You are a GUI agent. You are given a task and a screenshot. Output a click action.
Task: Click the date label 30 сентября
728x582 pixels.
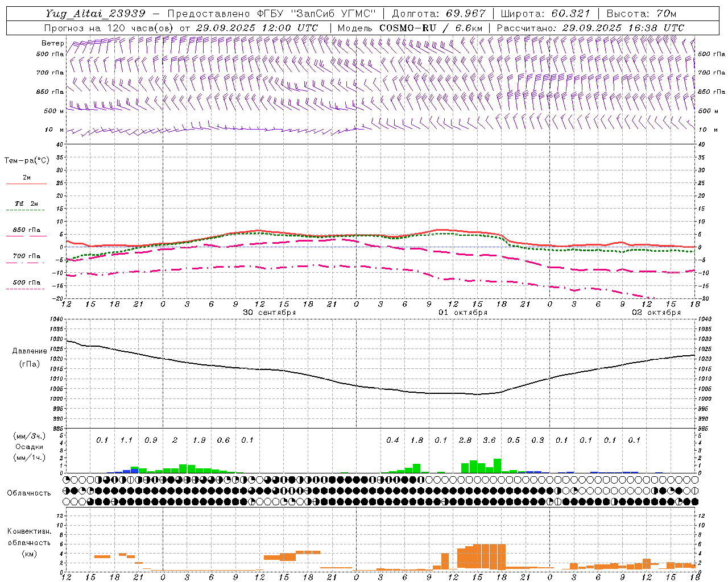(x=270, y=313)
